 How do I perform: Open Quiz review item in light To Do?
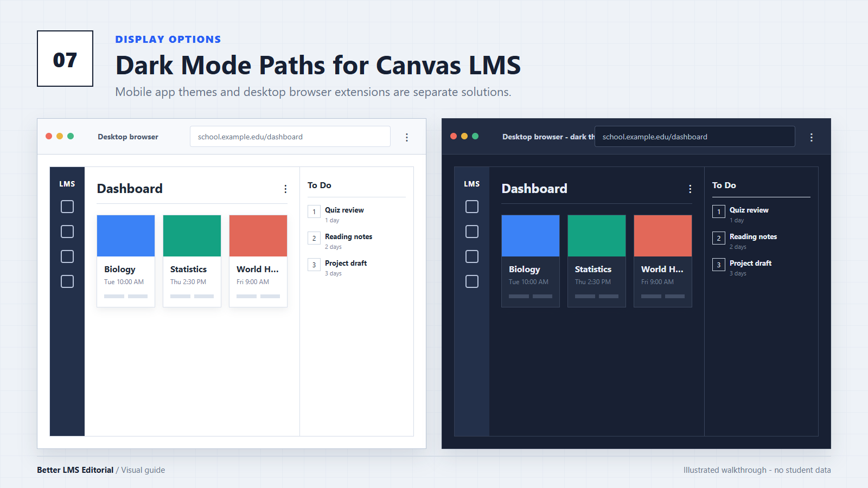pyautogui.click(x=356, y=214)
